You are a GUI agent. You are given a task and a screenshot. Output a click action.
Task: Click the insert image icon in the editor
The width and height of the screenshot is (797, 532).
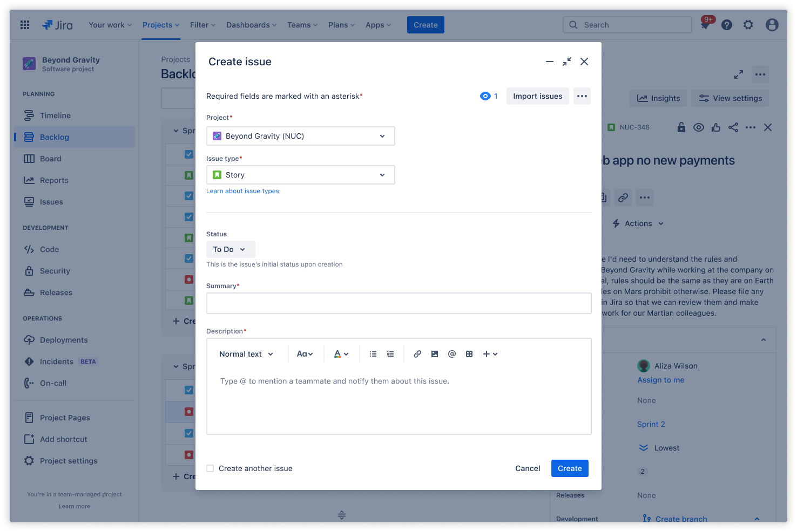pos(435,353)
